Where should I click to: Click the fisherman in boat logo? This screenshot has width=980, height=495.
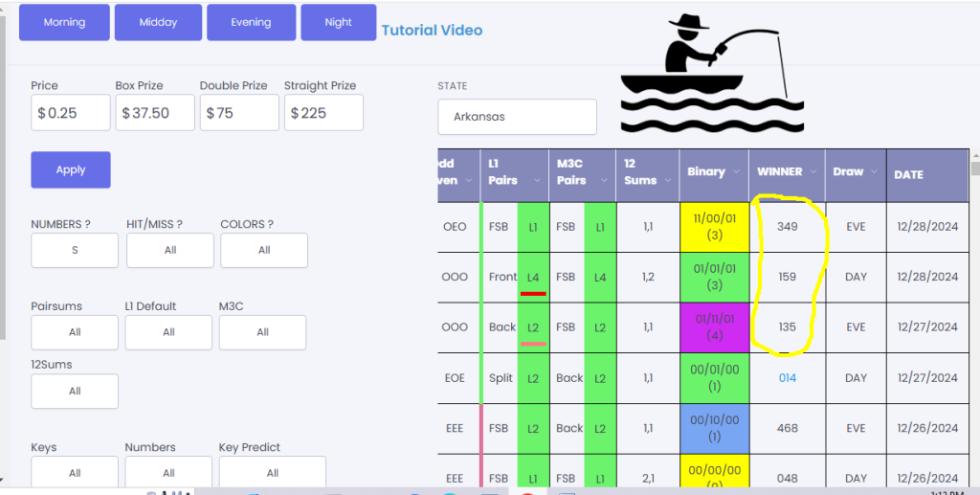click(x=712, y=73)
